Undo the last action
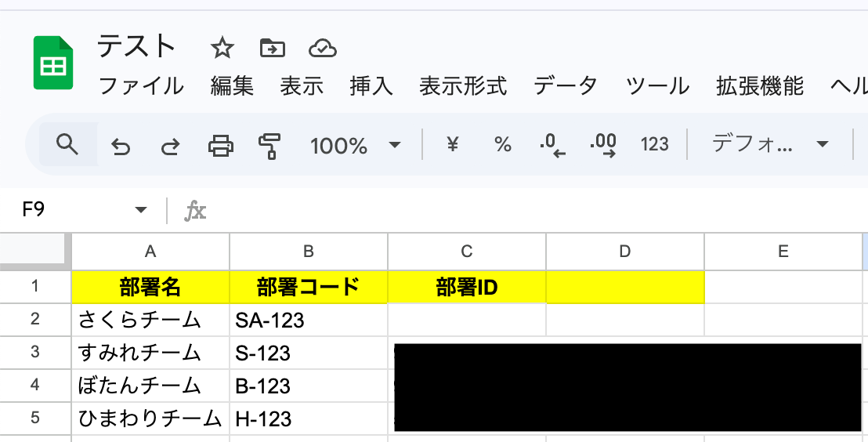Image resolution: width=868 pixels, height=442 pixels. 120,147
